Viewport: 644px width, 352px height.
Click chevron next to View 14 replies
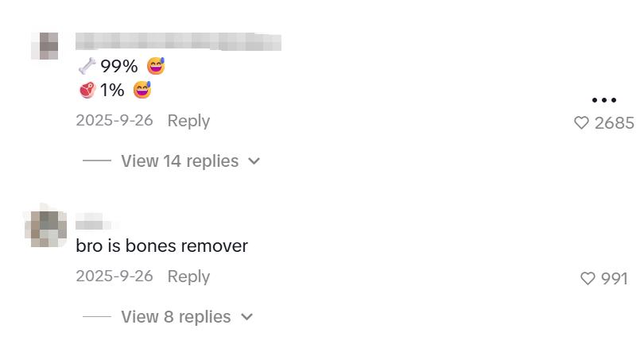tap(254, 161)
